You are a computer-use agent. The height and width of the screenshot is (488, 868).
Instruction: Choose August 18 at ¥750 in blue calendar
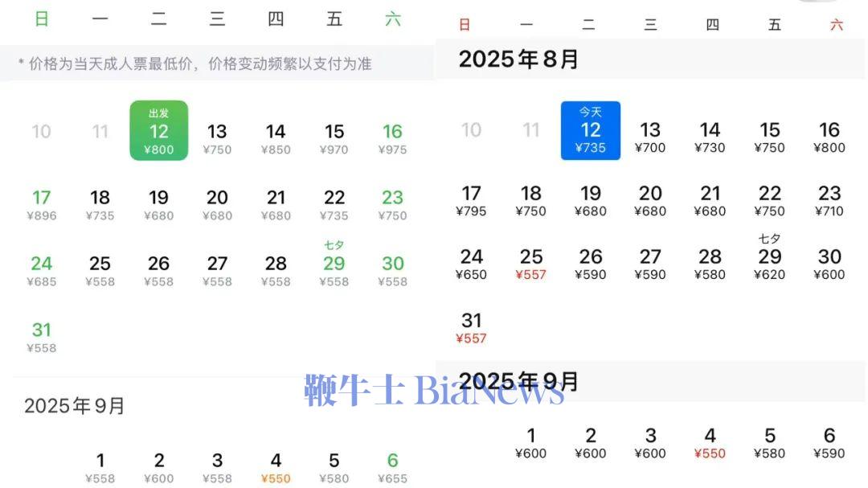click(531, 200)
